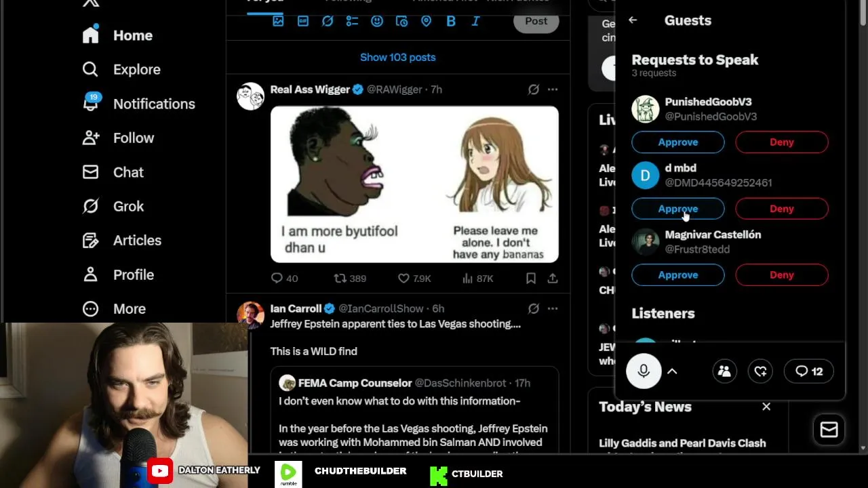Image resolution: width=868 pixels, height=488 pixels.
Task: Click Rumble logo in stream overlay
Action: 288,474
